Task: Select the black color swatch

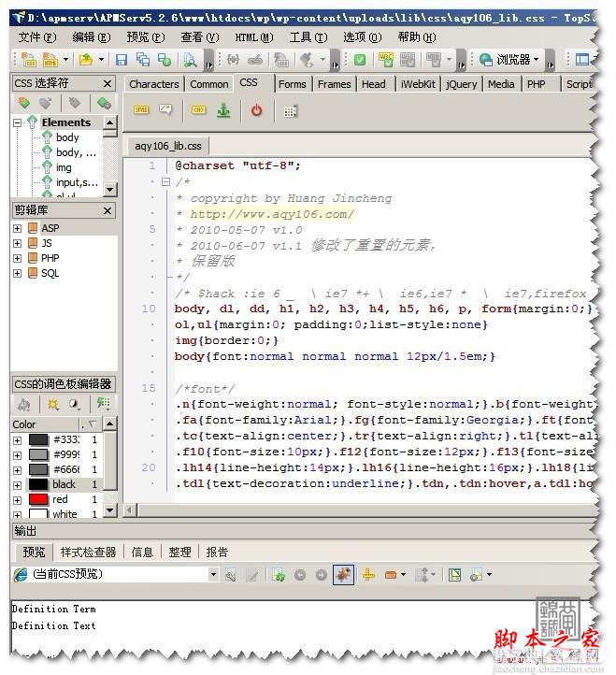Action: (38, 484)
